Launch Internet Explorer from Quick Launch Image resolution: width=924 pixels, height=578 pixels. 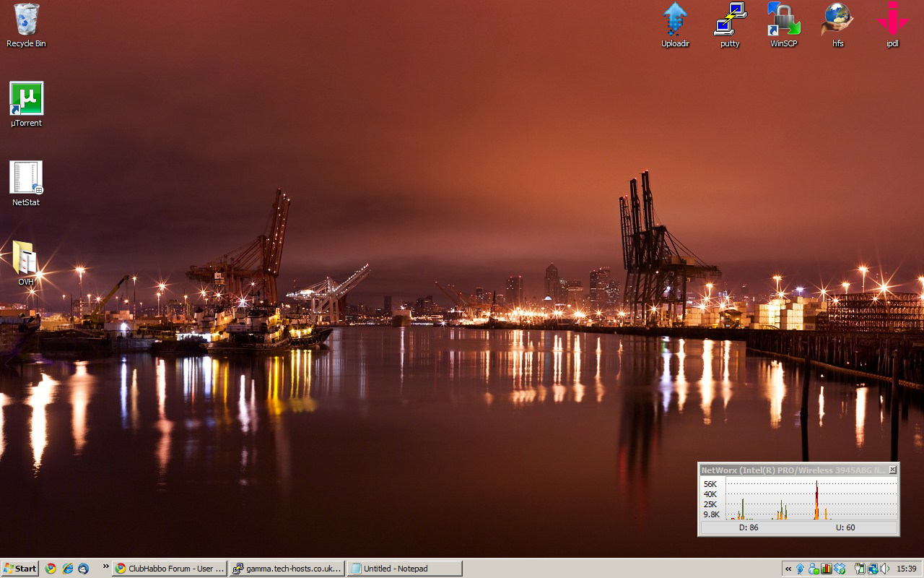[x=67, y=569]
